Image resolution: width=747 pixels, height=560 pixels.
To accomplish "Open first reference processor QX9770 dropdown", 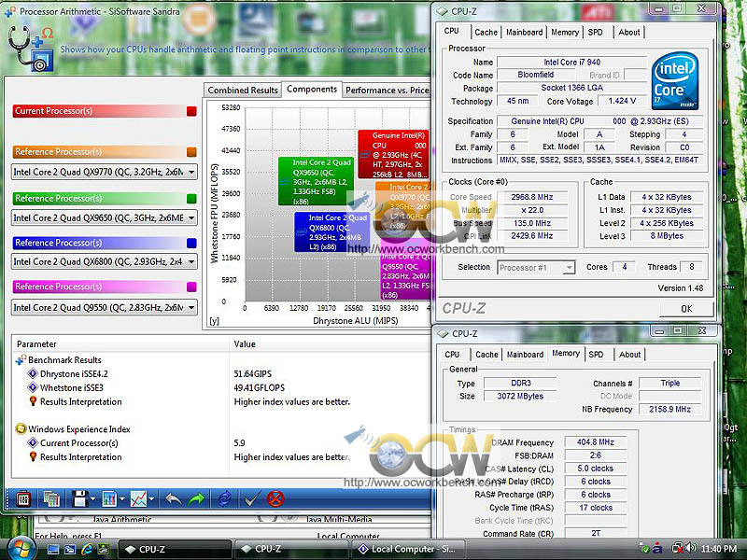I will (x=191, y=172).
